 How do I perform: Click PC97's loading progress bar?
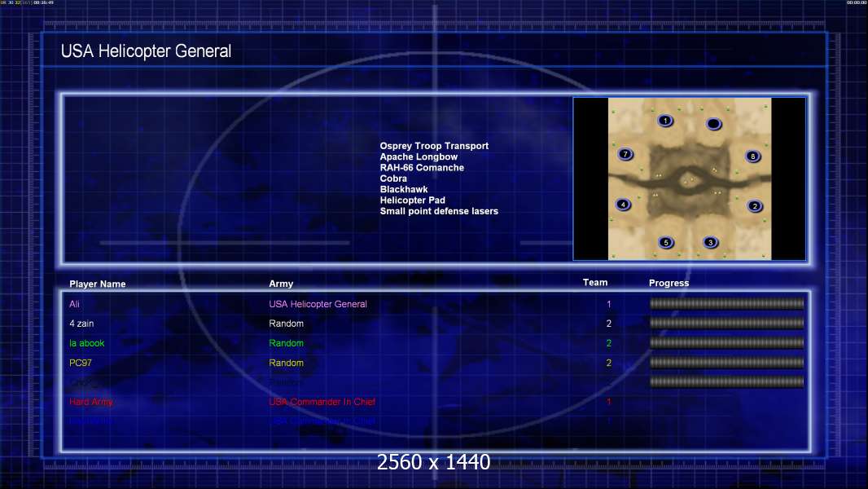tap(727, 362)
